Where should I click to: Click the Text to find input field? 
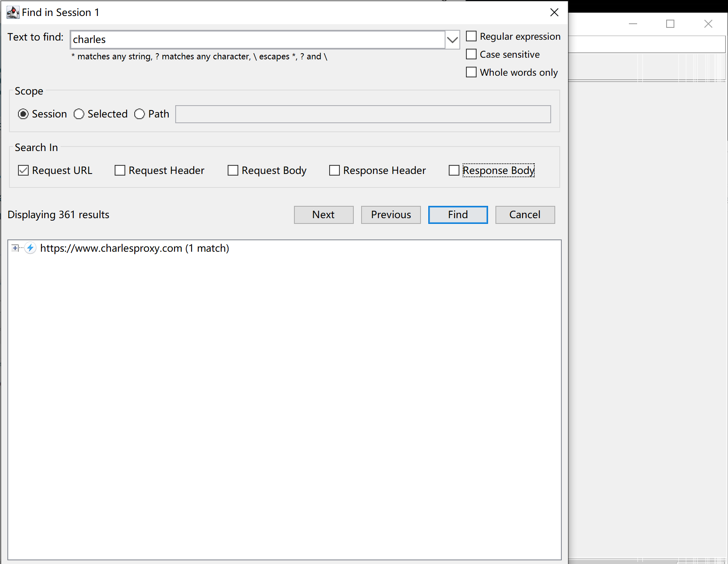coord(258,40)
